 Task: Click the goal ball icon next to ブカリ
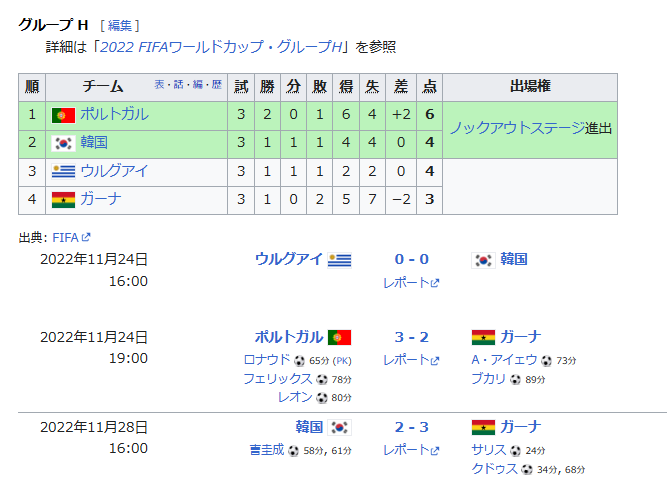point(514,380)
